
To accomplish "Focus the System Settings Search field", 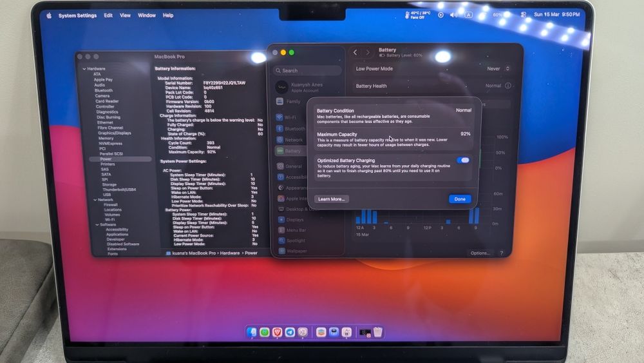I will coord(307,71).
